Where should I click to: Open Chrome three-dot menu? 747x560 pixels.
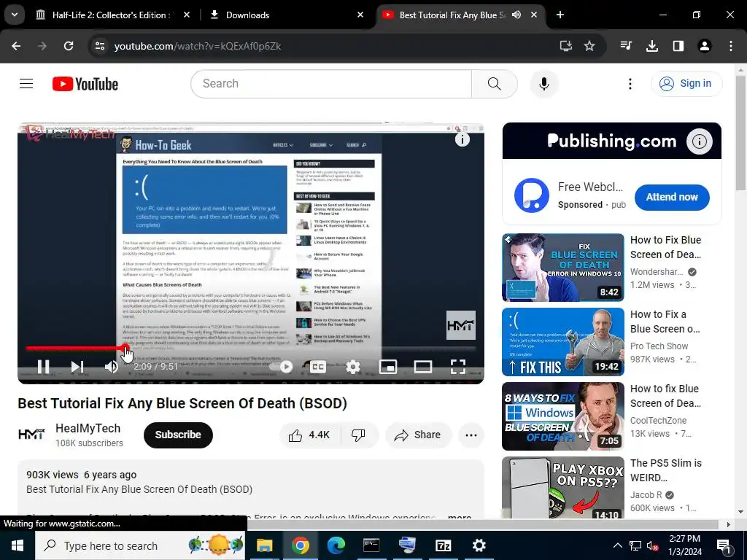coord(731,46)
